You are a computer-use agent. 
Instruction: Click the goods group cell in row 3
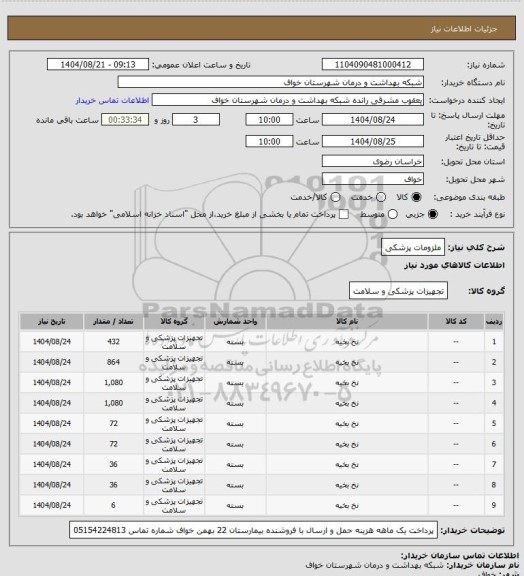click(174, 383)
